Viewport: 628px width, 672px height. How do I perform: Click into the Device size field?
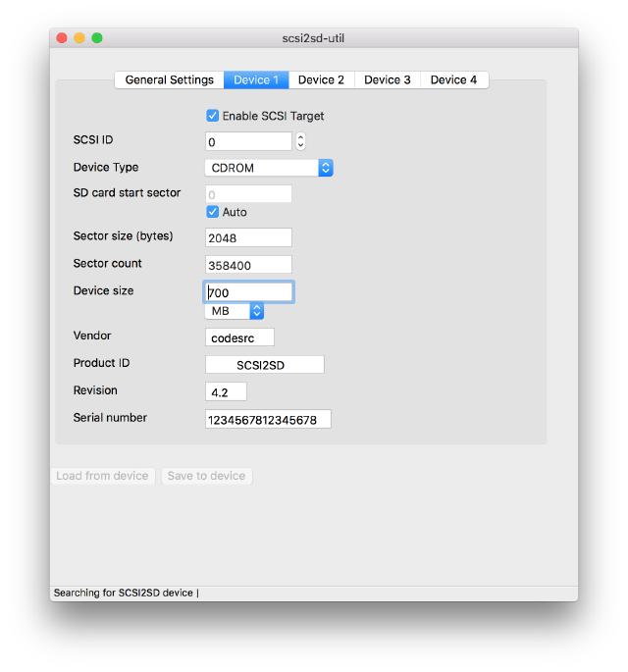248,292
